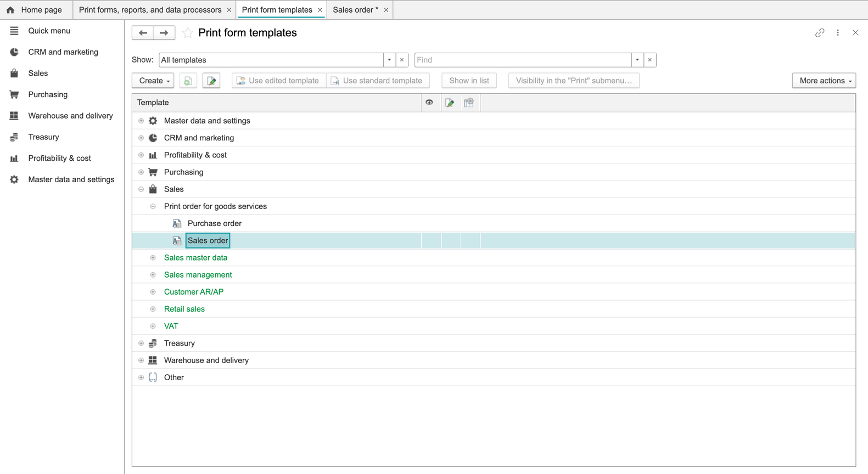This screenshot has width=868, height=474.
Task: Expand the Treasury tree node
Action: click(141, 343)
